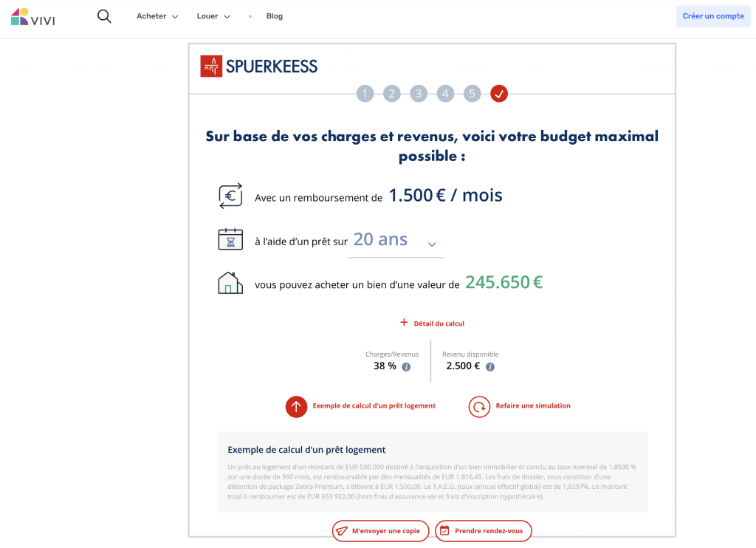Click the circular redo simulation icon
756x548 pixels.
pos(479,406)
